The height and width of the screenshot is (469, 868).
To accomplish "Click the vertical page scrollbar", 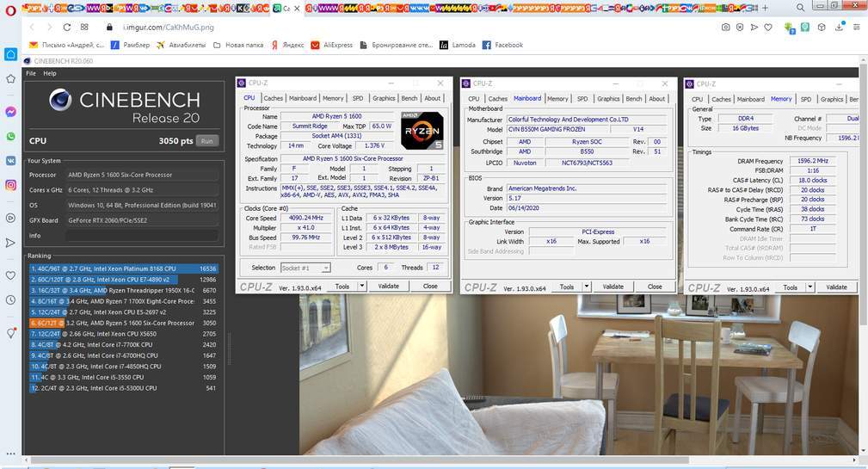I will point(864,194).
